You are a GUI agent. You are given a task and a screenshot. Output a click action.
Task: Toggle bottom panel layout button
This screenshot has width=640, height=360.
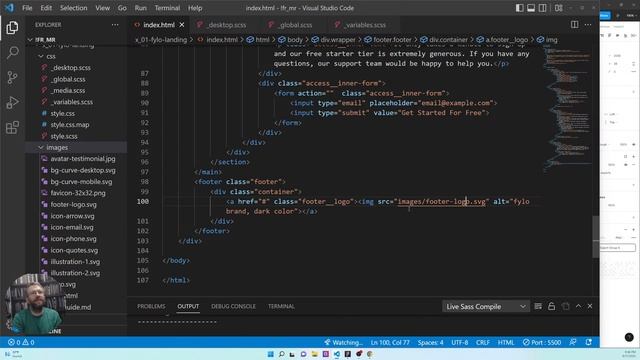pyautogui.click(x=531, y=8)
